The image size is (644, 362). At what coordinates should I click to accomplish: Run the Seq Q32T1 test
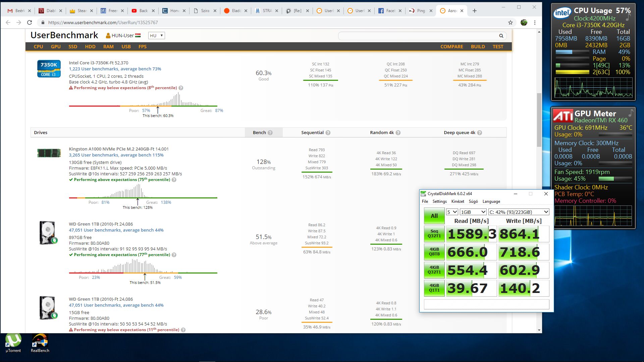click(434, 234)
